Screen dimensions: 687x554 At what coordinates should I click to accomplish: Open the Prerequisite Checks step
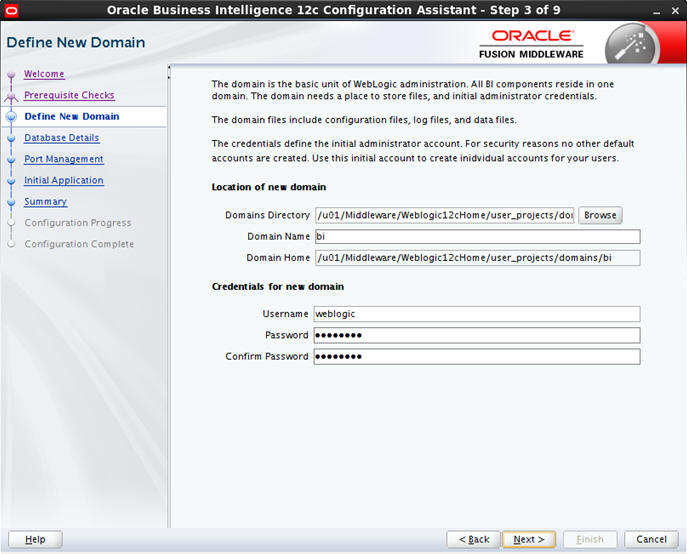69,95
